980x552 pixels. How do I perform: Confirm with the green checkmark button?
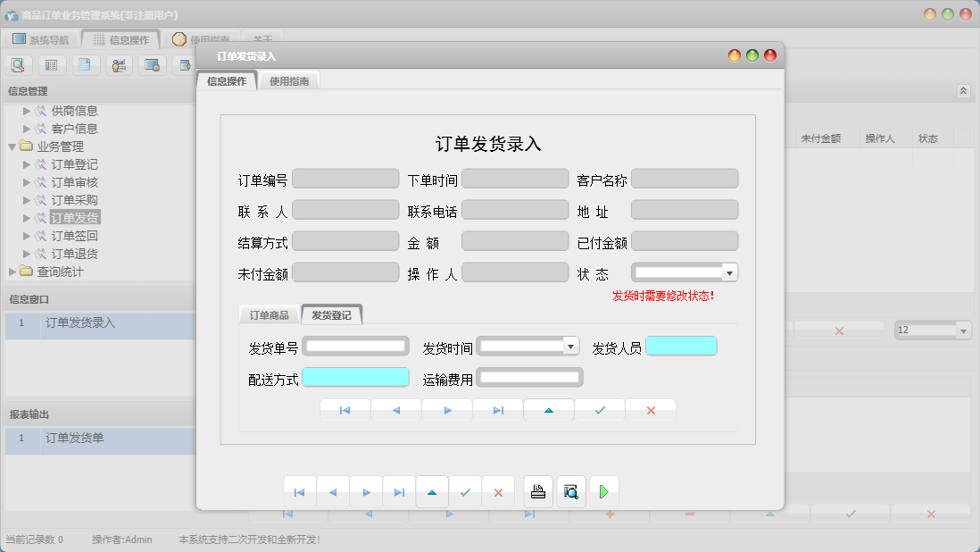pos(465,491)
